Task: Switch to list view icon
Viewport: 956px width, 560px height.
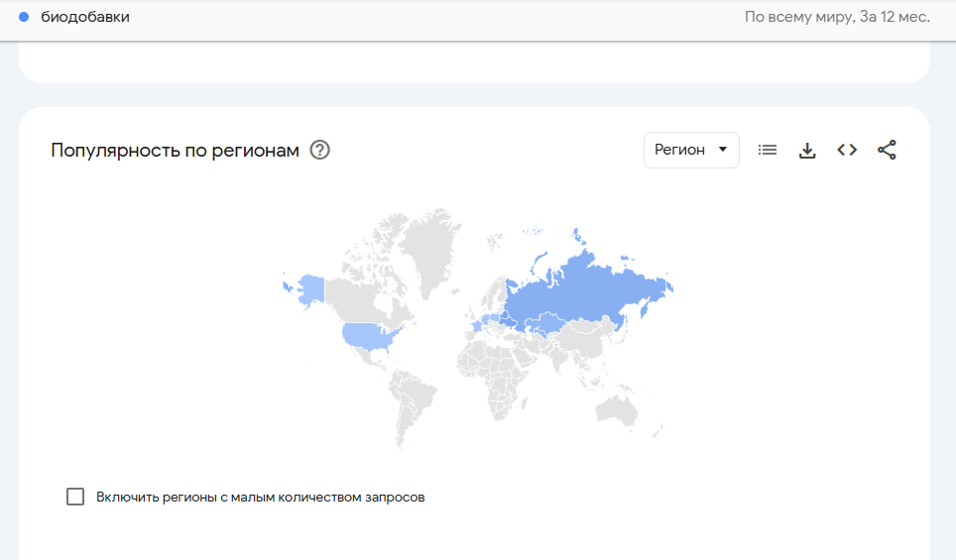Action: click(x=768, y=150)
